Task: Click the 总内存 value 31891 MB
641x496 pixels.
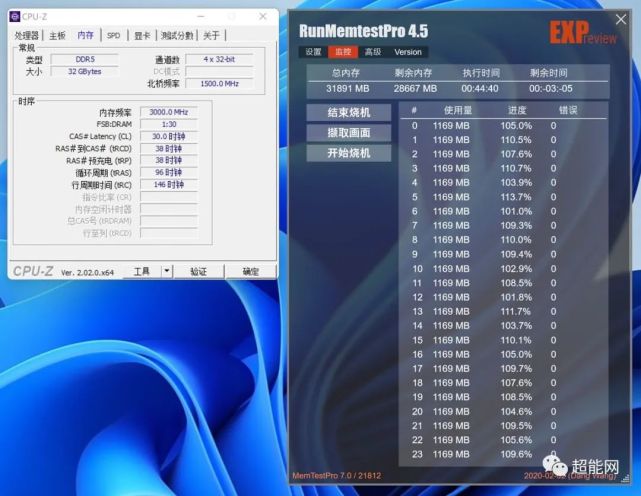Action: [x=347, y=89]
